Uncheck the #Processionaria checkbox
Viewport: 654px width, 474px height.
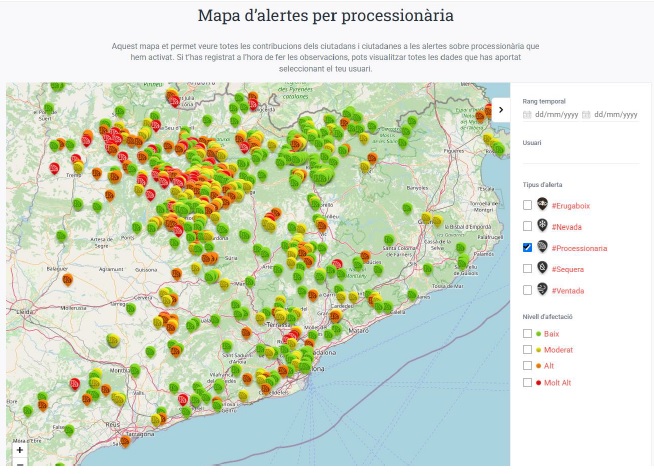527,247
